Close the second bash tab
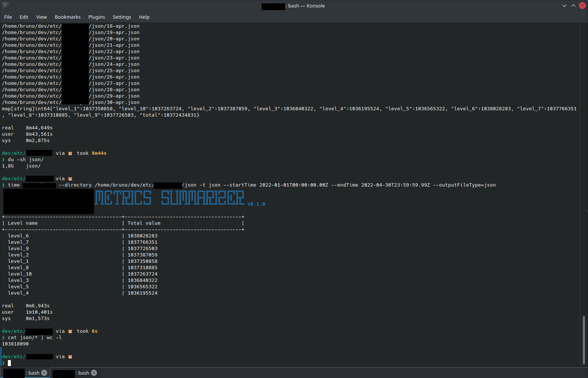The width and height of the screenshot is (588, 378). 94,373
